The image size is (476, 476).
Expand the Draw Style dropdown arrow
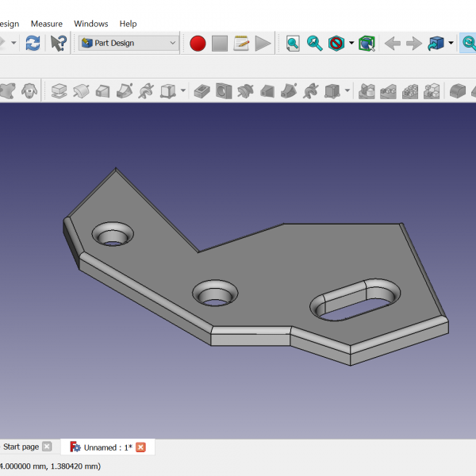[x=351, y=43]
